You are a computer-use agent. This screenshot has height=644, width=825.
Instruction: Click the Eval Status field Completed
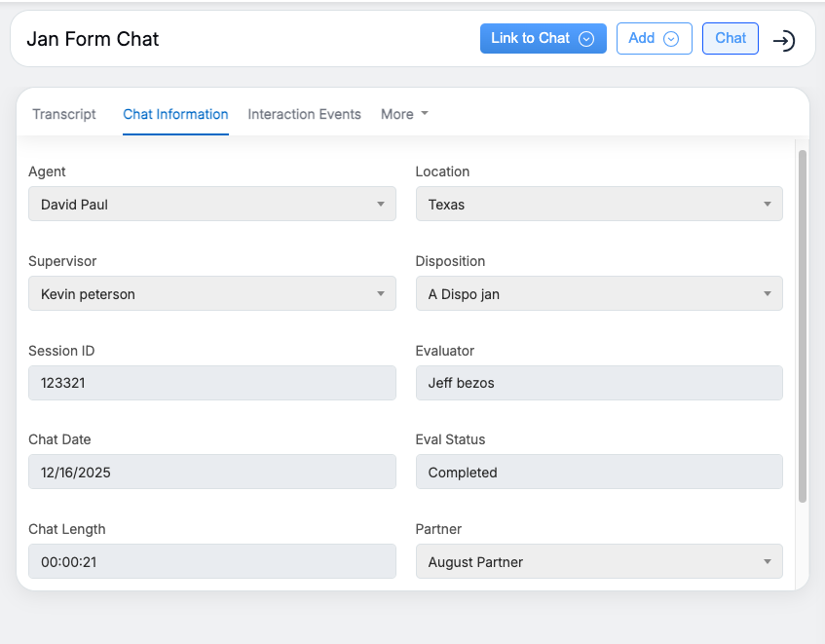click(598, 473)
